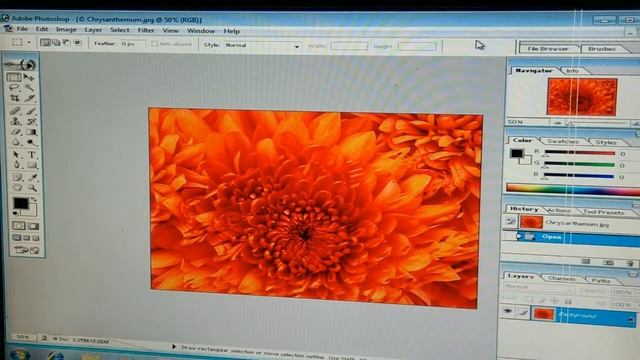The height and width of the screenshot is (360, 640).
Task: Select the Eraser tool
Action: click(16, 132)
